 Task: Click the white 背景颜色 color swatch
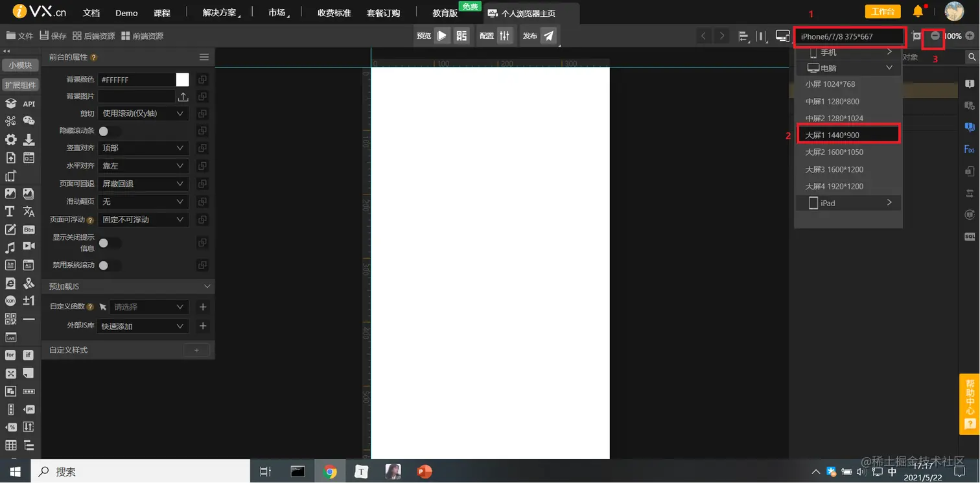pyautogui.click(x=181, y=78)
